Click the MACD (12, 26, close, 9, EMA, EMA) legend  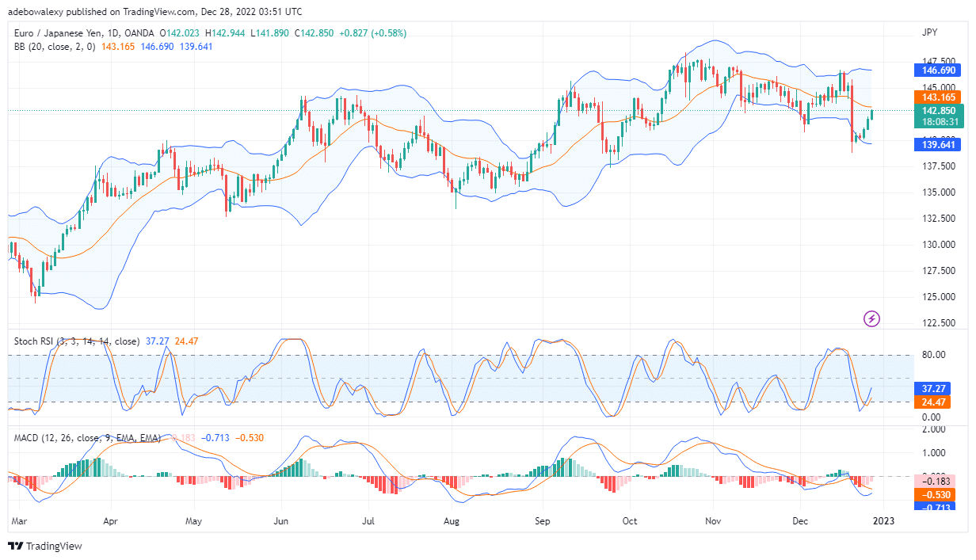click(x=87, y=437)
